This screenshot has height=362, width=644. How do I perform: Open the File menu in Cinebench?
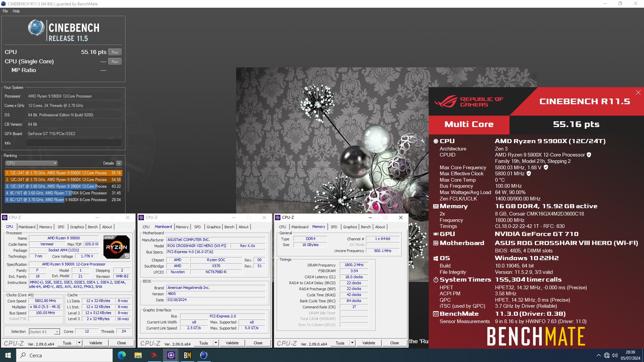pyautogui.click(x=5, y=11)
